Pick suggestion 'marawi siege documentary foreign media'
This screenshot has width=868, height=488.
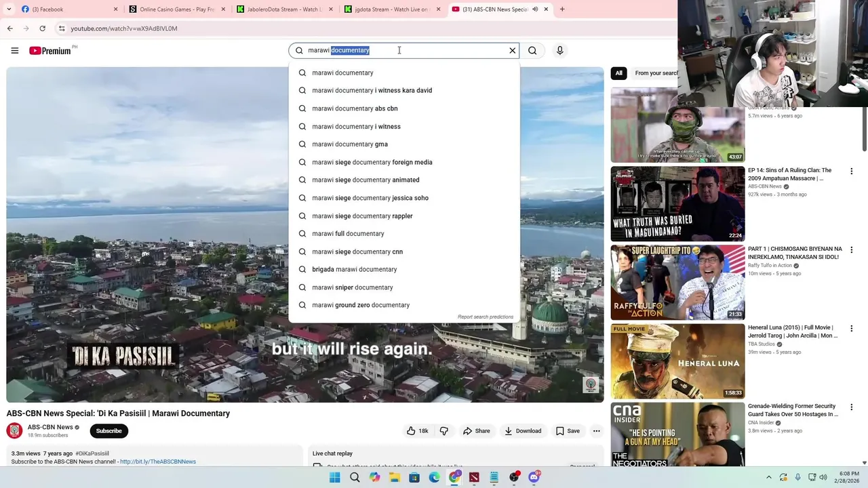[404, 162]
